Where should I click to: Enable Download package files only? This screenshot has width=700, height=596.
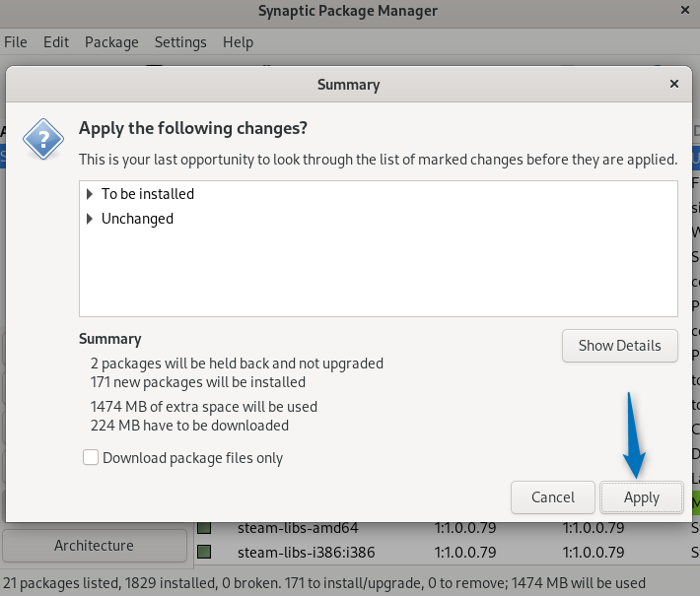(91, 457)
